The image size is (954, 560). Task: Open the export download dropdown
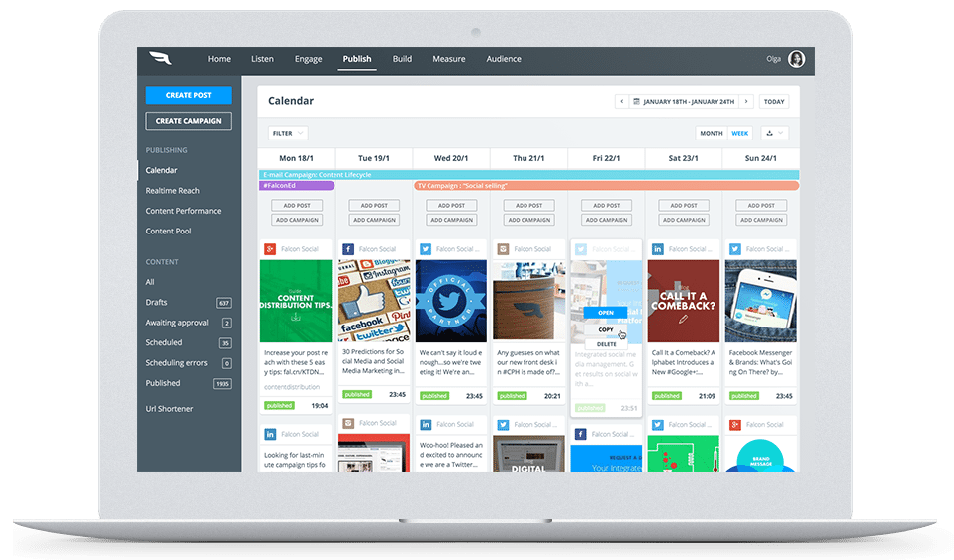pos(775,133)
